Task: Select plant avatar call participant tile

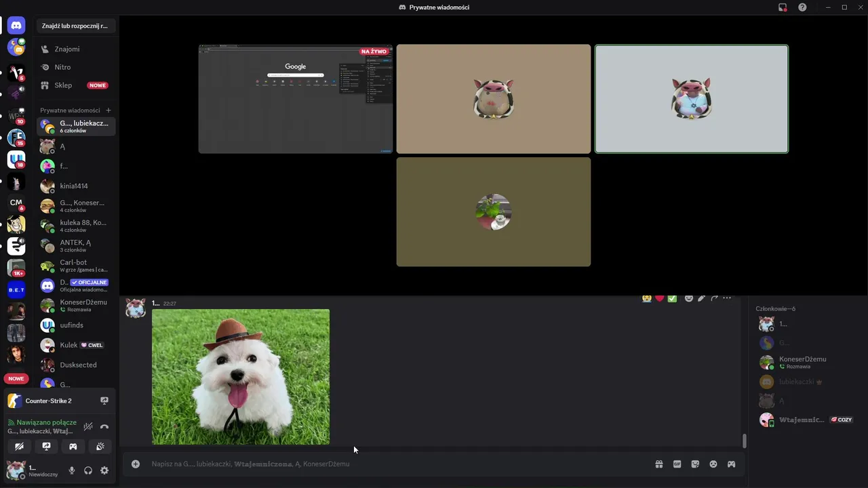Action: [493, 211]
